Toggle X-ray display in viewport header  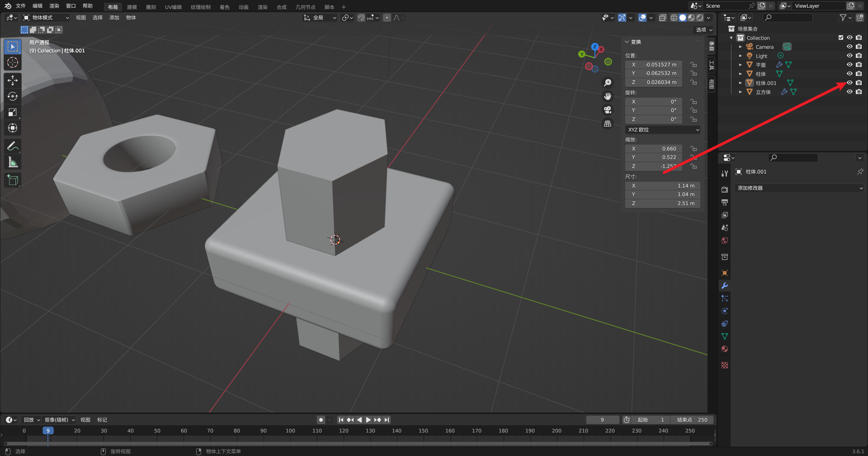click(x=662, y=18)
